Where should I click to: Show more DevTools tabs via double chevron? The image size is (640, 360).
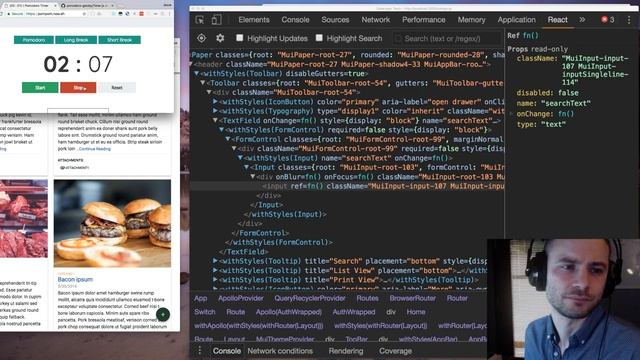[x=582, y=20]
